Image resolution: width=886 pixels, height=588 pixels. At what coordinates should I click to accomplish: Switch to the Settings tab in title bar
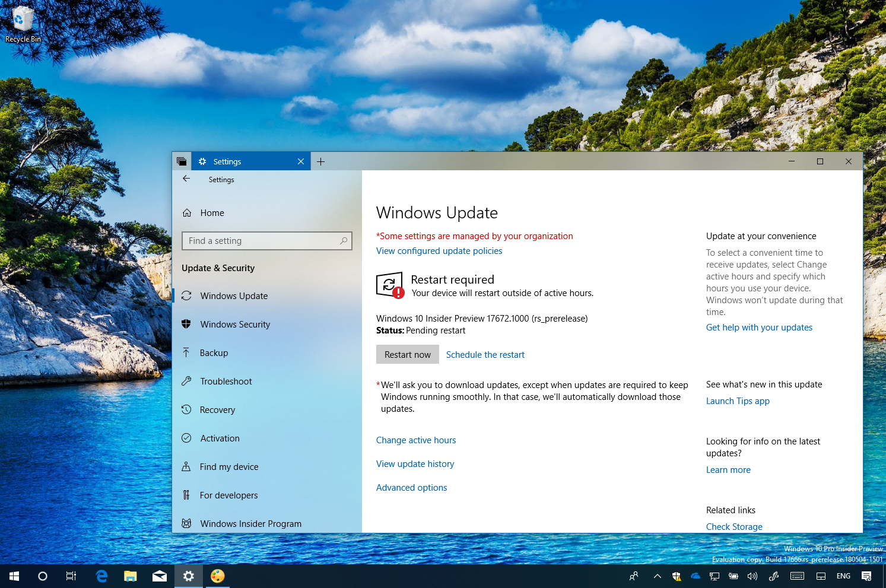250,161
